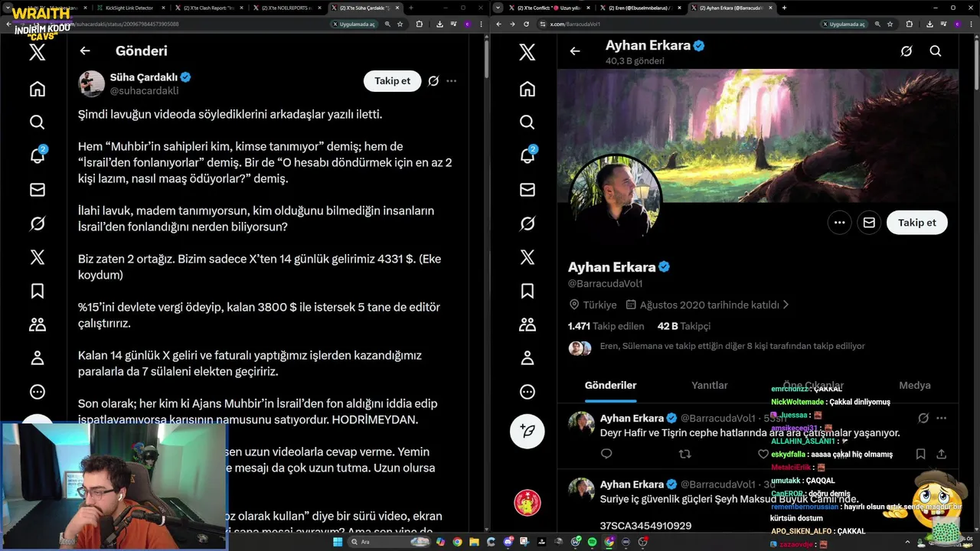Open Bookmarks in right window sidebar

[527, 291]
